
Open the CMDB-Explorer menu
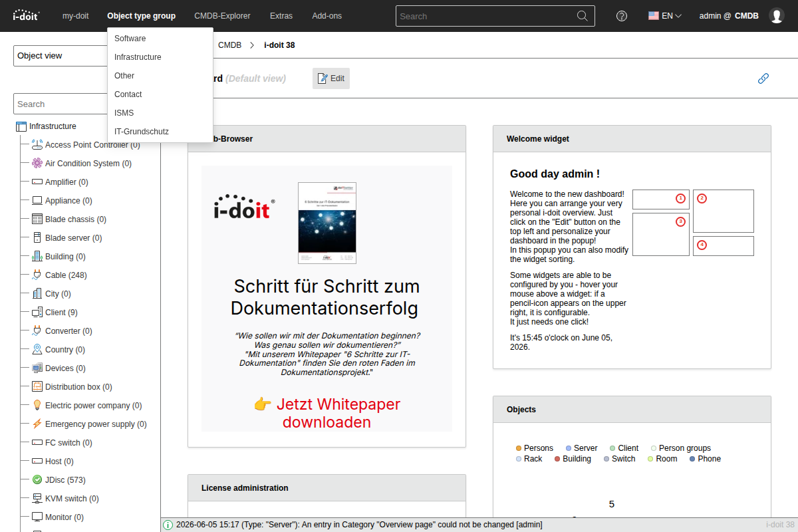pos(223,16)
